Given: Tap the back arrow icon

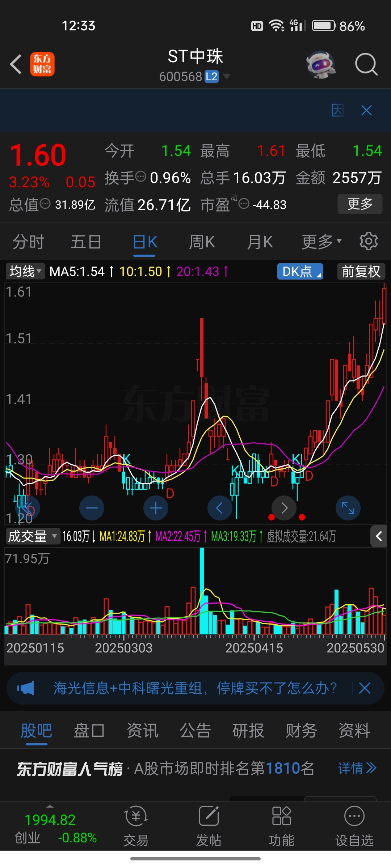Looking at the screenshot, I should [16, 64].
